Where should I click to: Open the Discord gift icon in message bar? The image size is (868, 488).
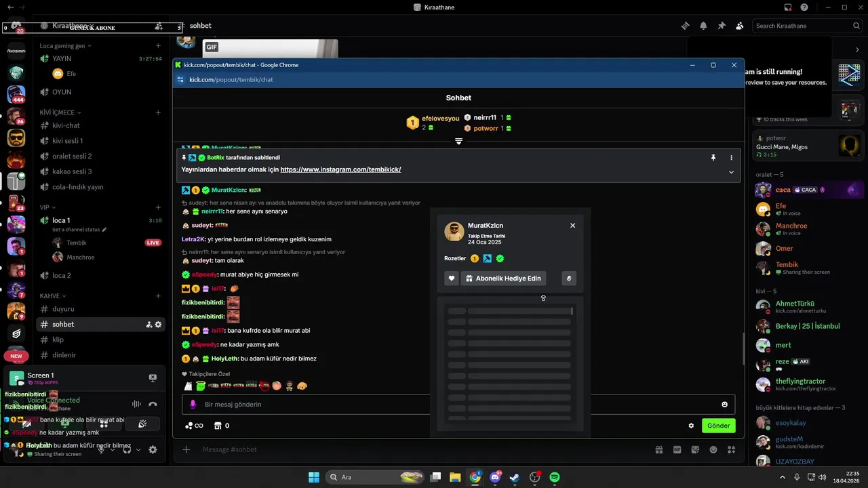click(658, 449)
